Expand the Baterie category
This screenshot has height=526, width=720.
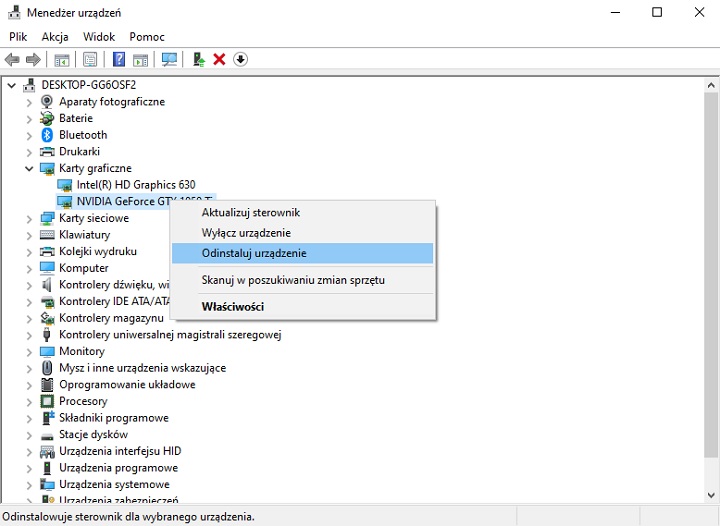click(x=29, y=118)
